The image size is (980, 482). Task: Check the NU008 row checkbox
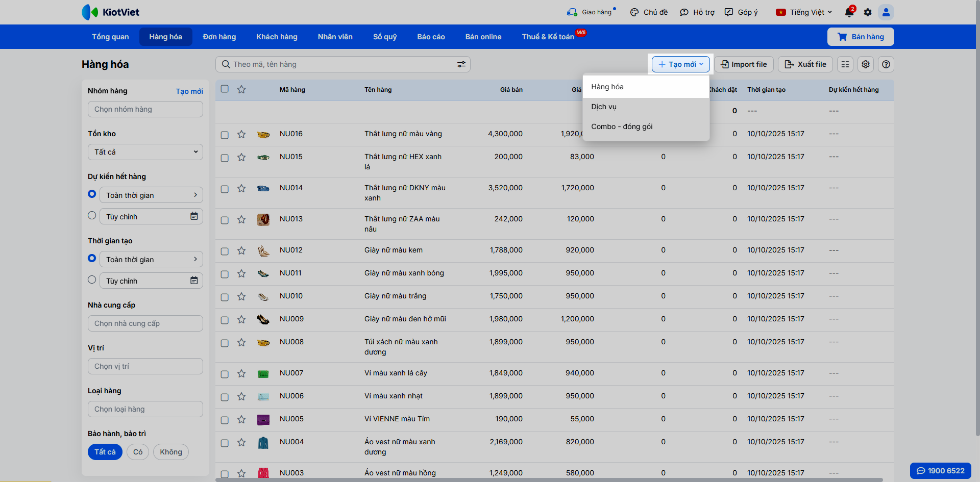pyautogui.click(x=225, y=343)
